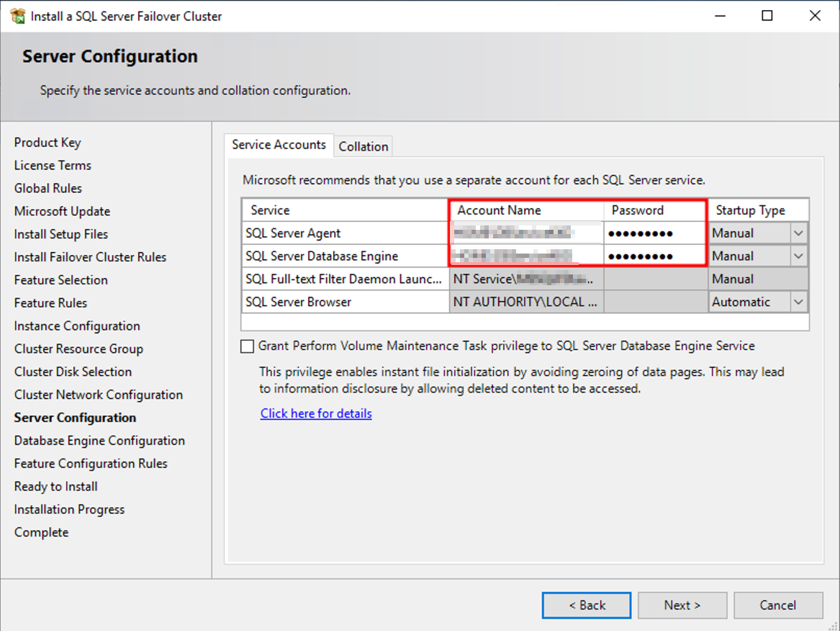This screenshot has height=631, width=840.
Task: Click the Account Name column header
Action: (527, 210)
